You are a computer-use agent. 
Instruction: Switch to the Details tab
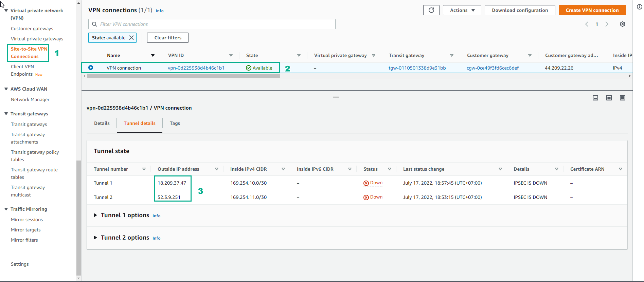(102, 123)
